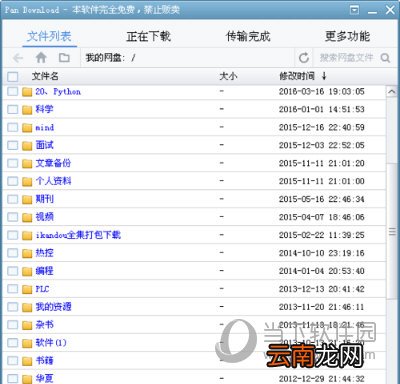This screenshot has height=384, width=400.
Task: Tick the select-all checkbox in header
Action: [x=13, y=77]
